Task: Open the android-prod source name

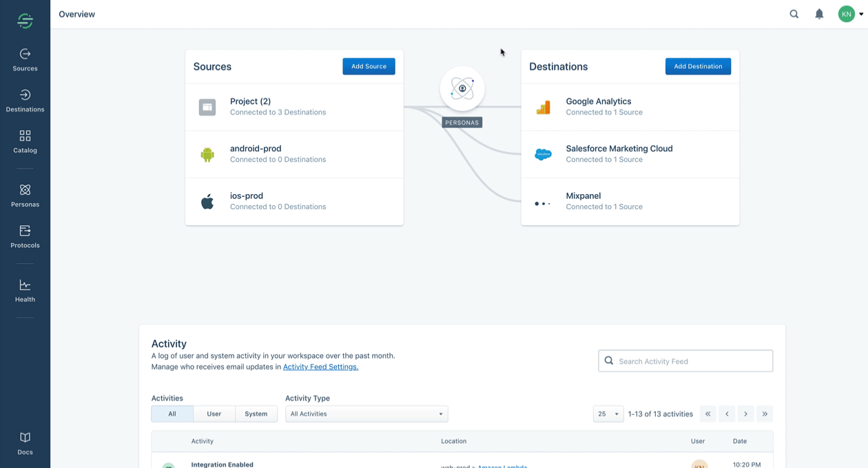Action: tap(256, 149)
